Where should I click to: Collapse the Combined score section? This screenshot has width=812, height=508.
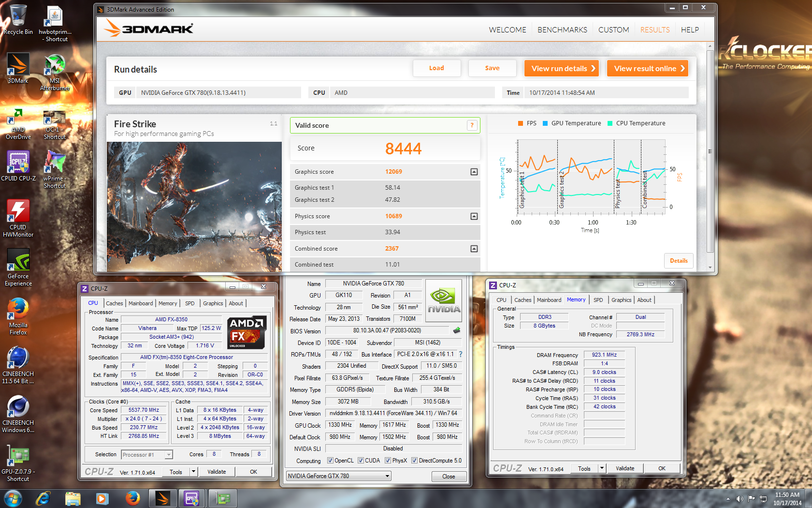point(474,249)
